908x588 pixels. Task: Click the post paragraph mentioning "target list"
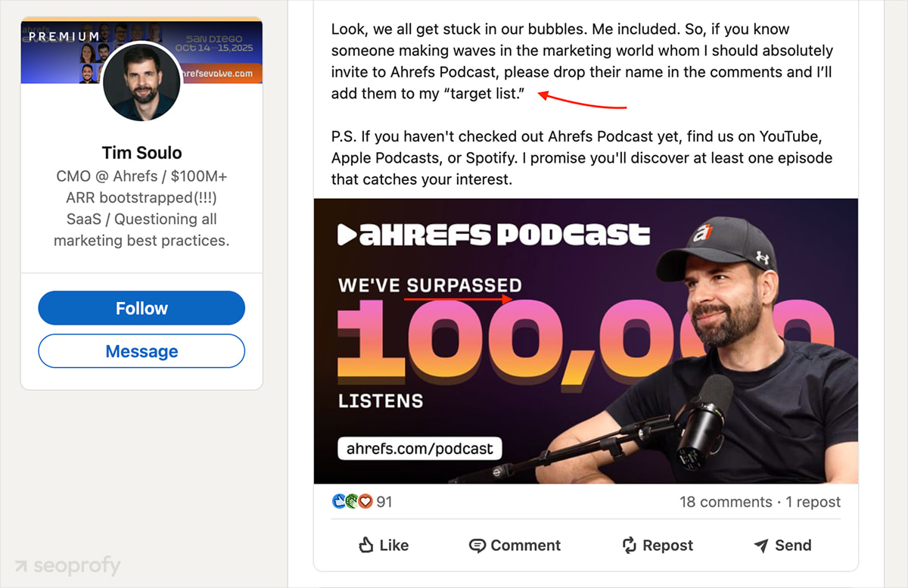582,62
